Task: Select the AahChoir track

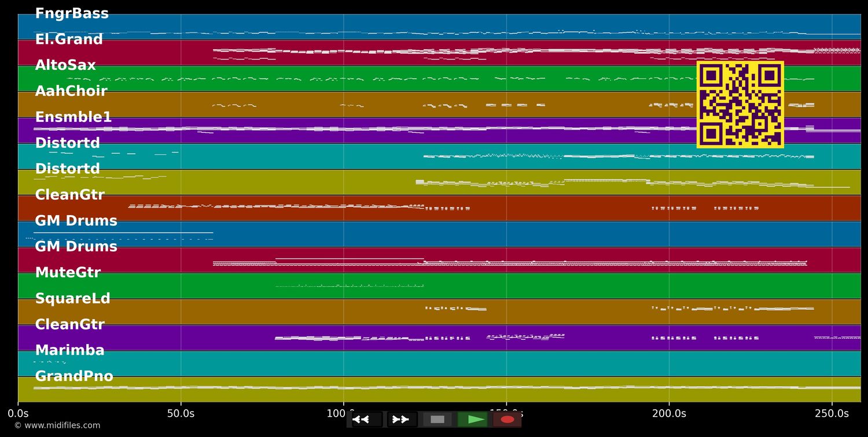Action: point(72,91)
